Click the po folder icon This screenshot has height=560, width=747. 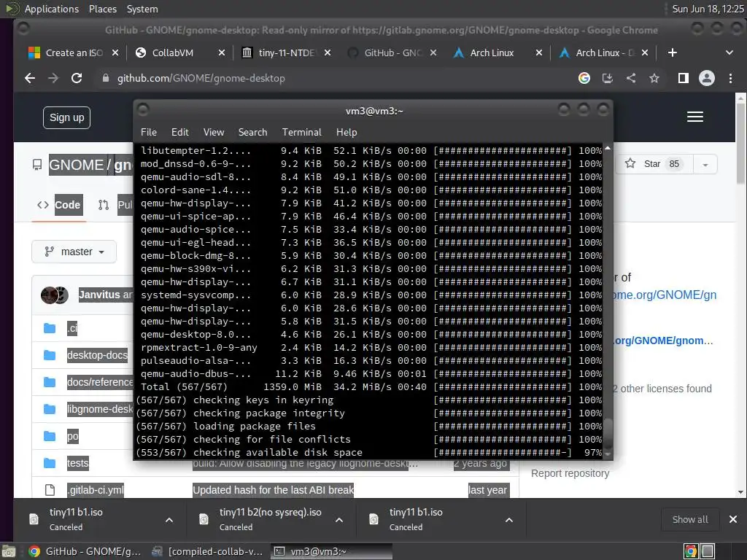click(50, 436)
